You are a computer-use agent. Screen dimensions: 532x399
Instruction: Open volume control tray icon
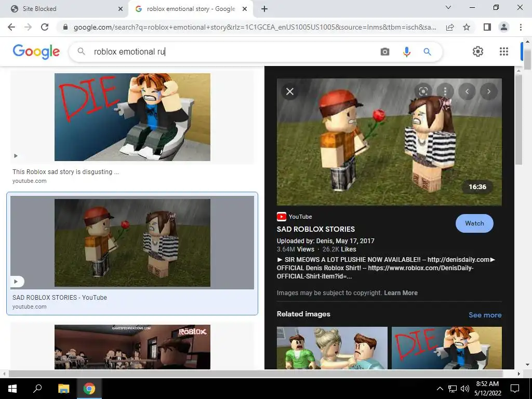pyautogui.click(x=465, y=389)
